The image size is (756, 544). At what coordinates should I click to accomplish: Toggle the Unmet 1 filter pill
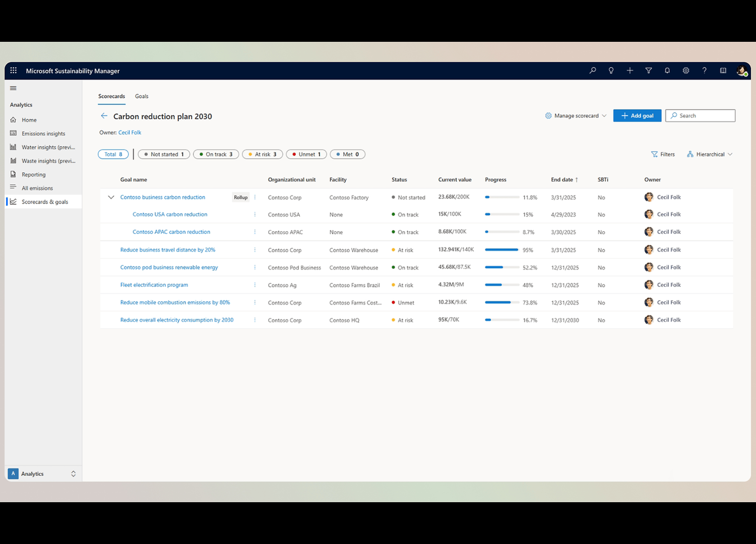click(306, 154)
